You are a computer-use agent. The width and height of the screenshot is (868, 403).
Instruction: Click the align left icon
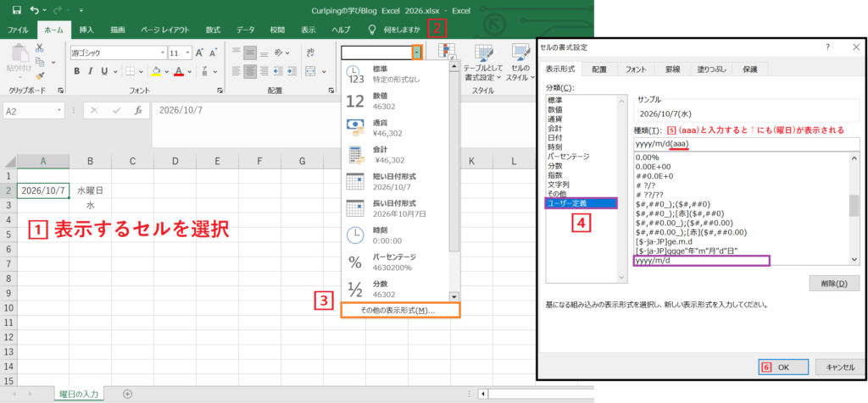click(x=236, y=71)
